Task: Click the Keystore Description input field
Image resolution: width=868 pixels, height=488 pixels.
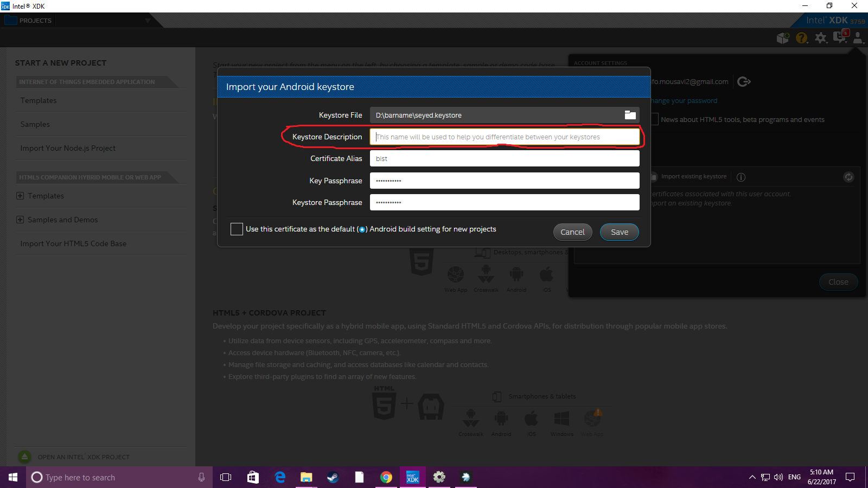Action: click(x=505, y=137)
